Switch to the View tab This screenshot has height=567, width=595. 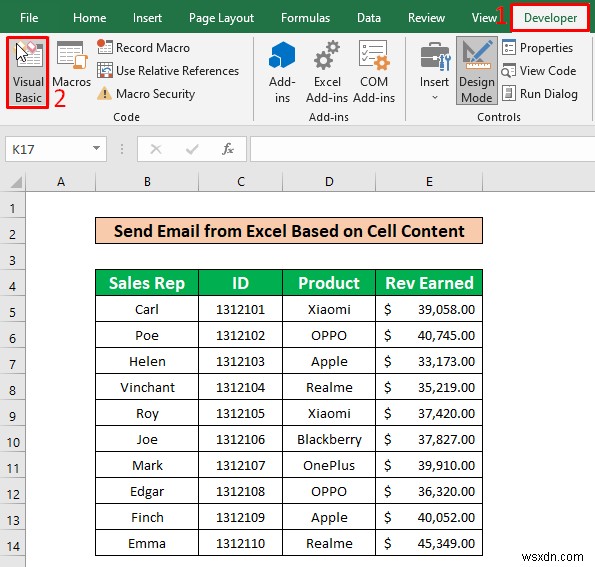point(484,18)
